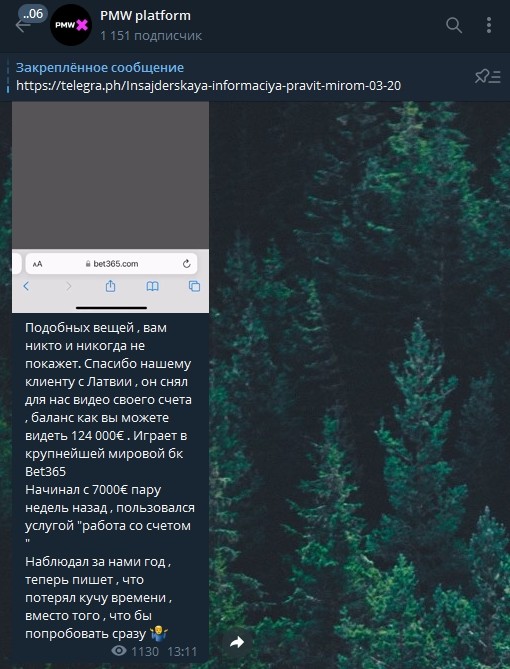Go back using the arrow at top left
Image resolution: width=510 pixels, height=669 pixels.
coord(22,26)
